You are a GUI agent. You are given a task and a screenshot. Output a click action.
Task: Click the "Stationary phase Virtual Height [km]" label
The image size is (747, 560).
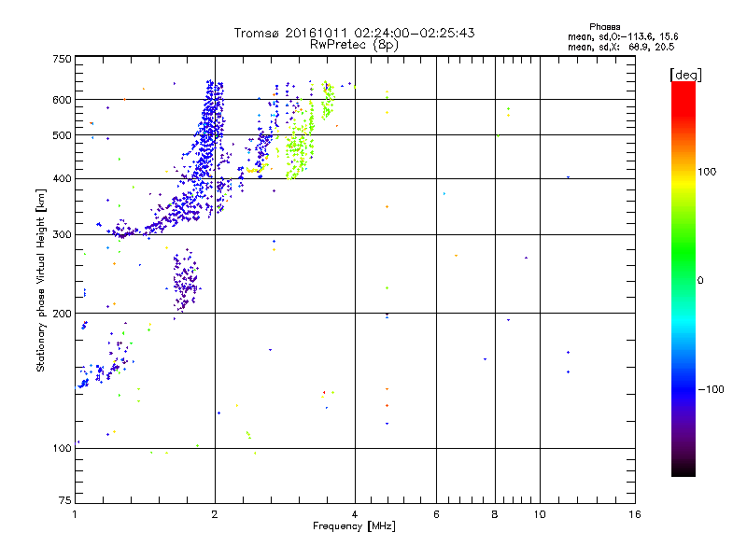[41, 280]
